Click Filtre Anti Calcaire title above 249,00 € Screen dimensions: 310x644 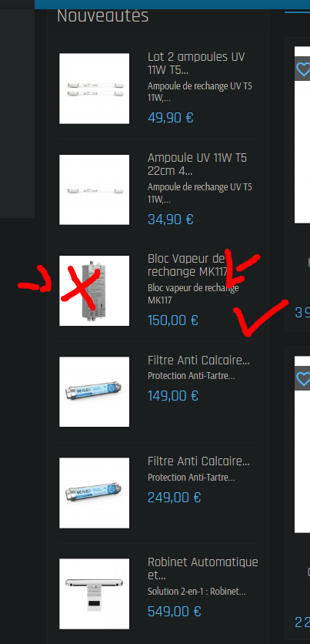pos(198,461)
